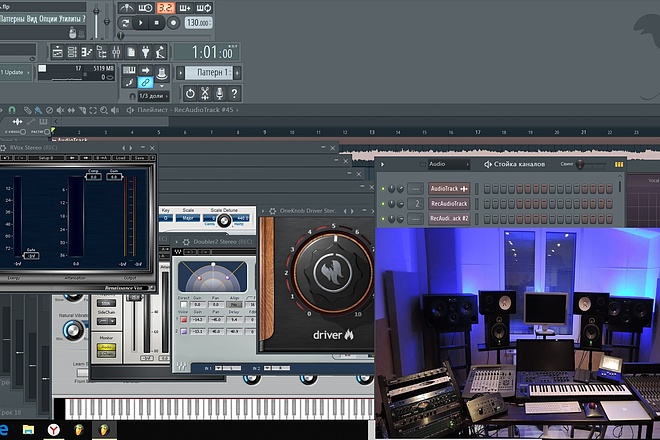Click the note-curve icon below keyboard icon

pyautogui.click(x=129, y=83)
